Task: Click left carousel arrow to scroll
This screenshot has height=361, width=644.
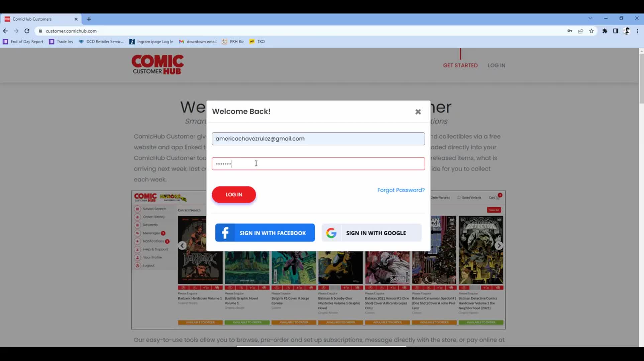Action: tap(182, 245)
